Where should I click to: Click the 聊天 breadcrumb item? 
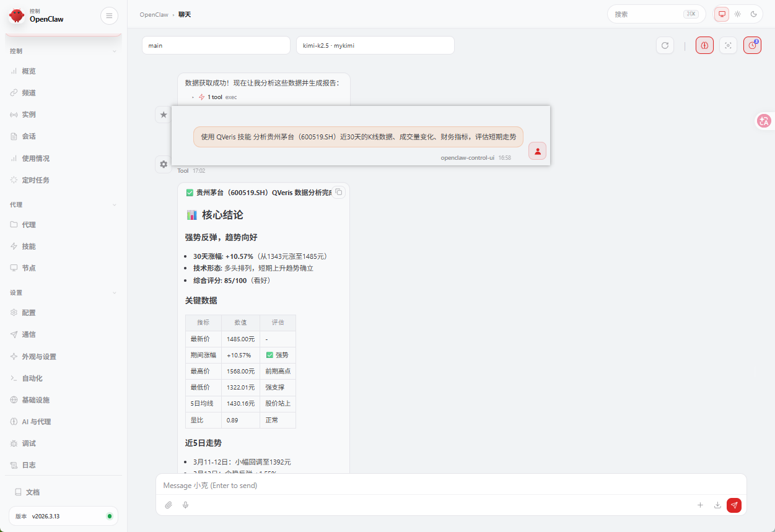click(185, 14)
